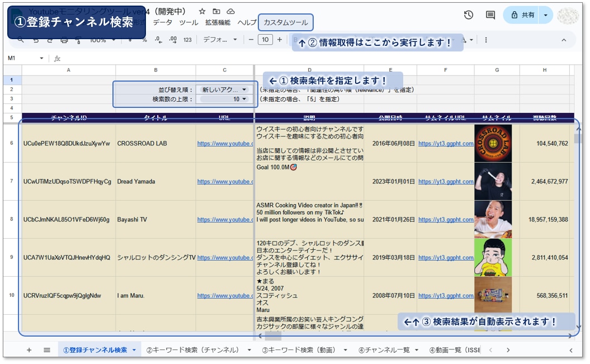Select the Goal 100.0M description cell
The height and width of the screenshot is (364, 590).
[x=309, y=181]
